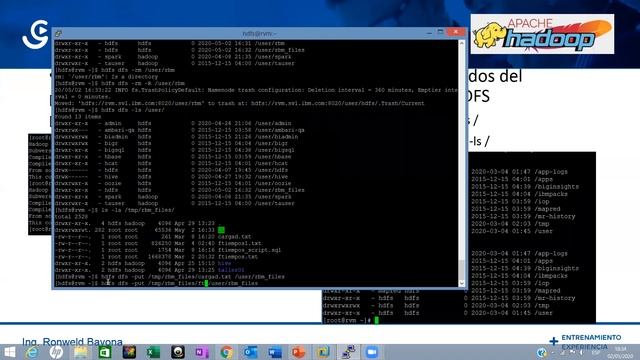Click /mr-history in background terminal lower listing
640x360 pixels.
click(554, 298)
